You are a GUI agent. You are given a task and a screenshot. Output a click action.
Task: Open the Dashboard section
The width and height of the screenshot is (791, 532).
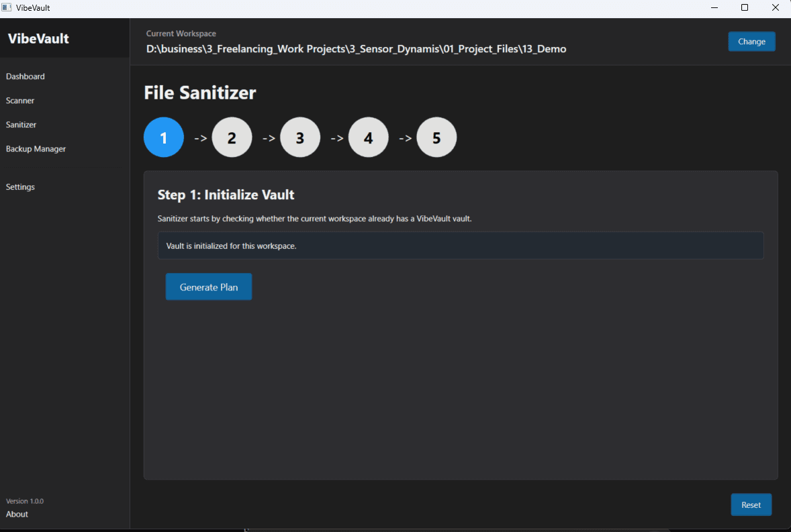click(25, 76)
